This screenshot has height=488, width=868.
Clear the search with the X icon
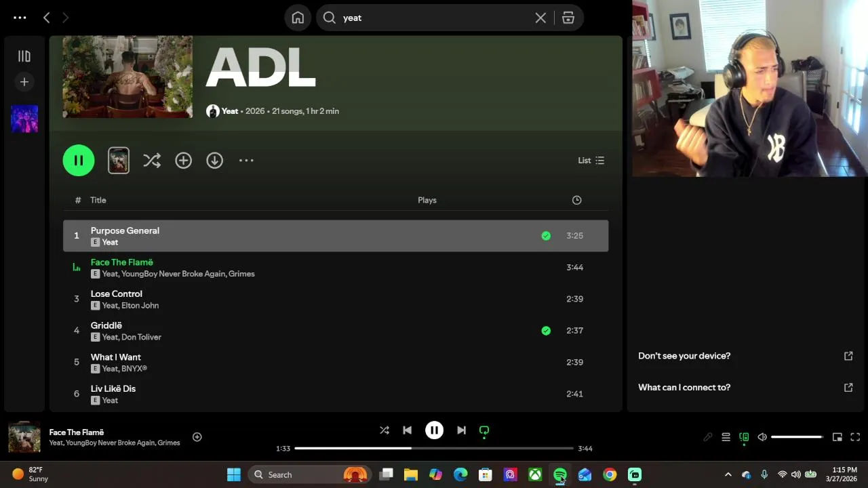540,18
